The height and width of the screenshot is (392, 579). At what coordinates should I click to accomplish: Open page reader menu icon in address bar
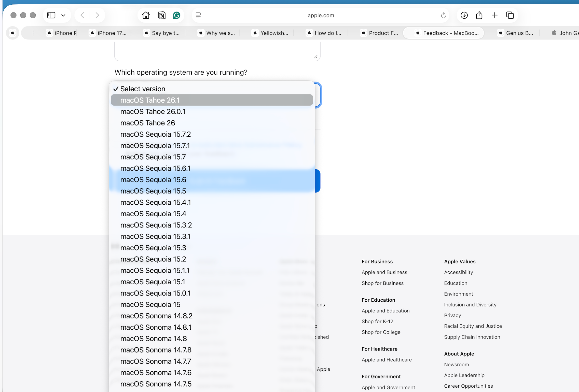click(x=198, y=15)
